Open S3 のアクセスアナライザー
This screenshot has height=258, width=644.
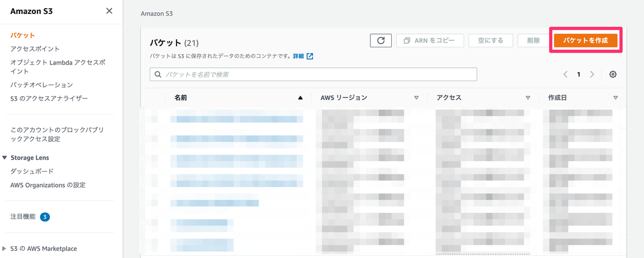point(49,98)
